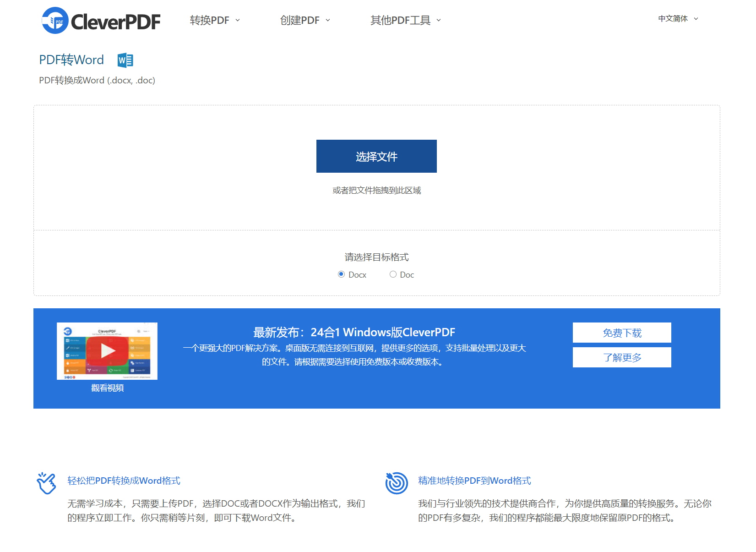Click the Word document icon beside PDF转Word
The width and height of the screenshot is (756, 552).
(x=125, y=60)
